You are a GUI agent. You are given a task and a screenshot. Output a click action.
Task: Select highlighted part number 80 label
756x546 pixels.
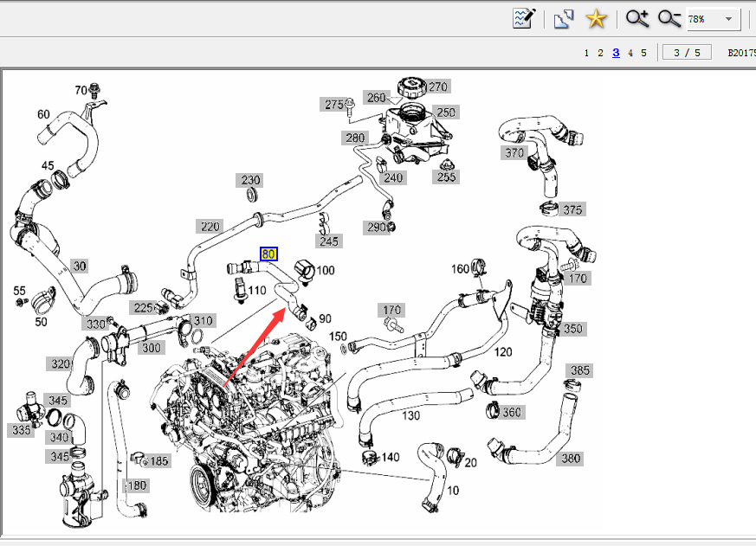(268, 254)
